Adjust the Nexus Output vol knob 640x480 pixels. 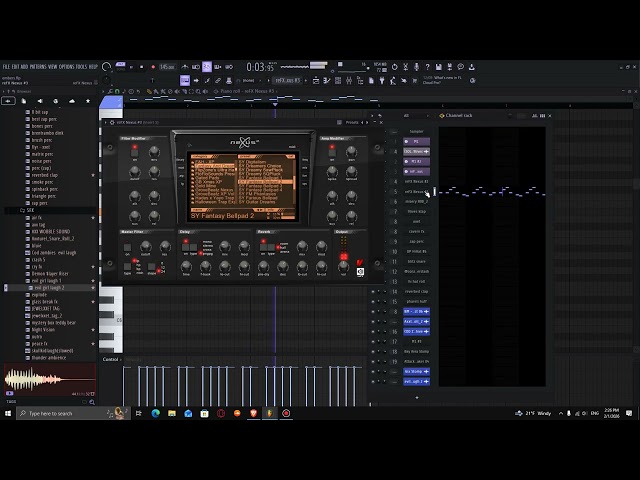(343, 266)
